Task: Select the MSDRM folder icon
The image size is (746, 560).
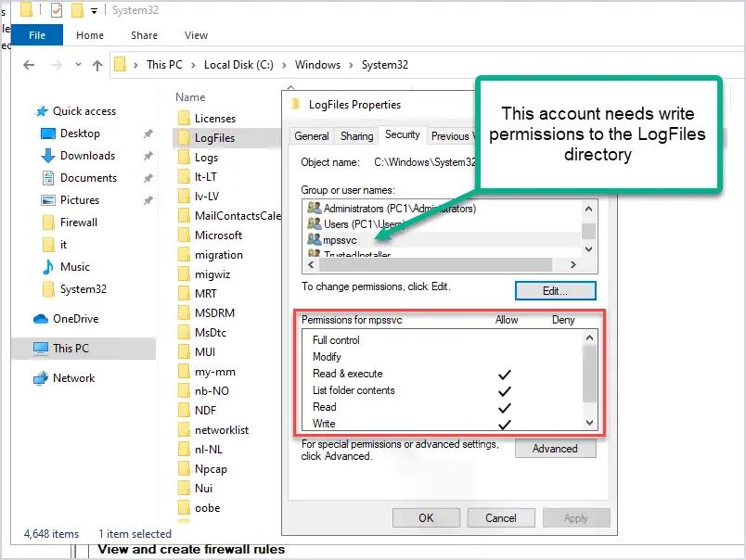Action: [183, 312]
